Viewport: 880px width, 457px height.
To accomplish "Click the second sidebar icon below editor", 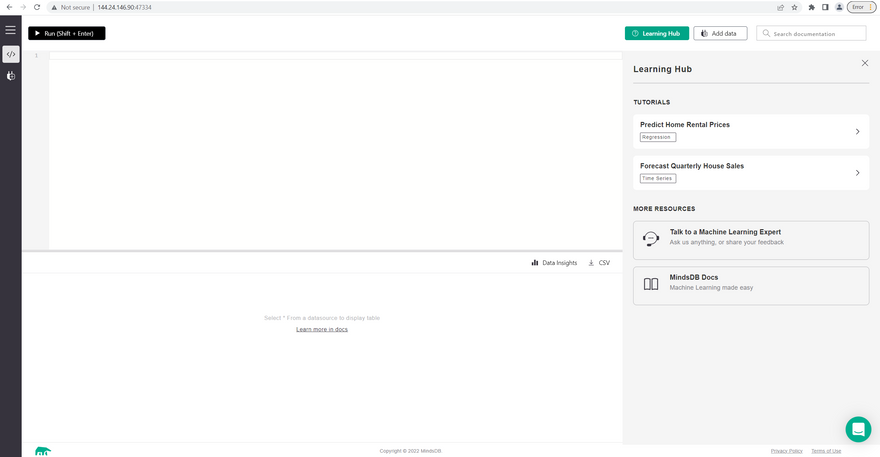I will pyautogui.click(x=10, y=76).
